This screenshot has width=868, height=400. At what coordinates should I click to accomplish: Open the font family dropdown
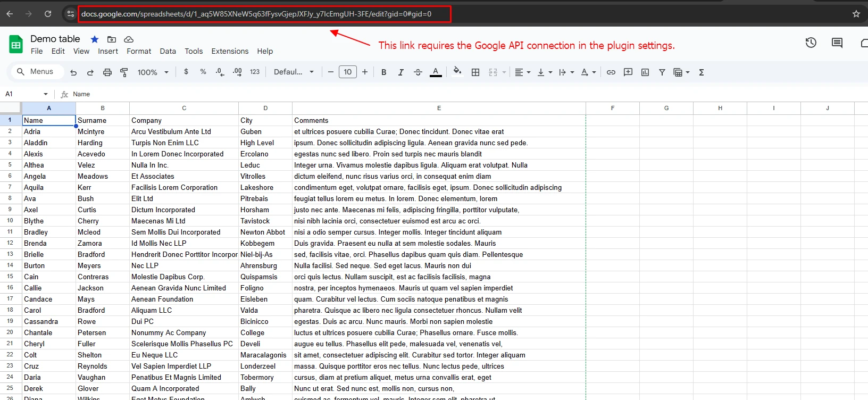[x=294, y=72]
